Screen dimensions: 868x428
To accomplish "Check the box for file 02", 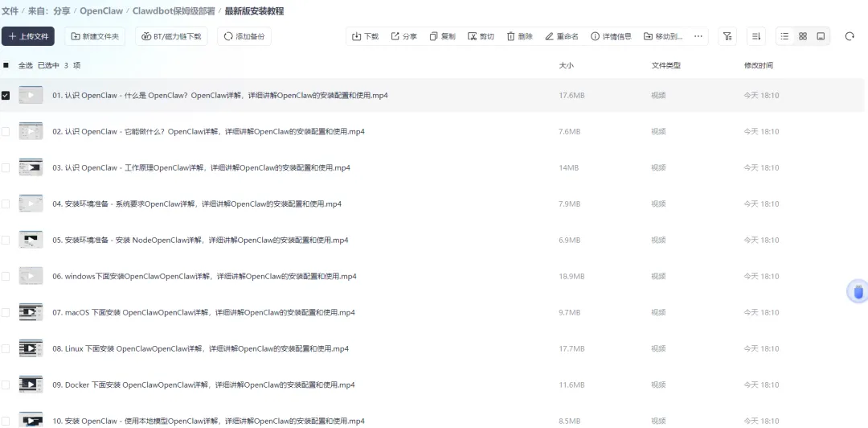I will coord(6,131).
